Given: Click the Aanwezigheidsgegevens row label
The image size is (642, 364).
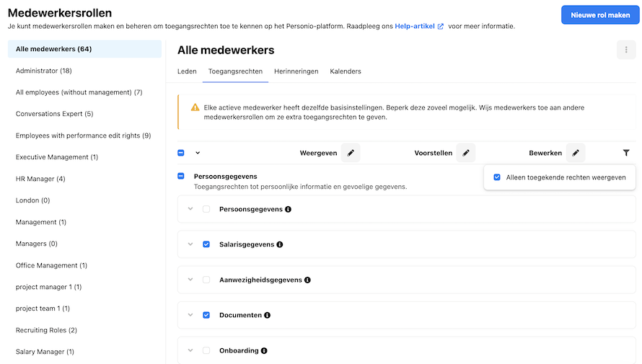Looking at the screenshot, I should (x=260, y=280).
